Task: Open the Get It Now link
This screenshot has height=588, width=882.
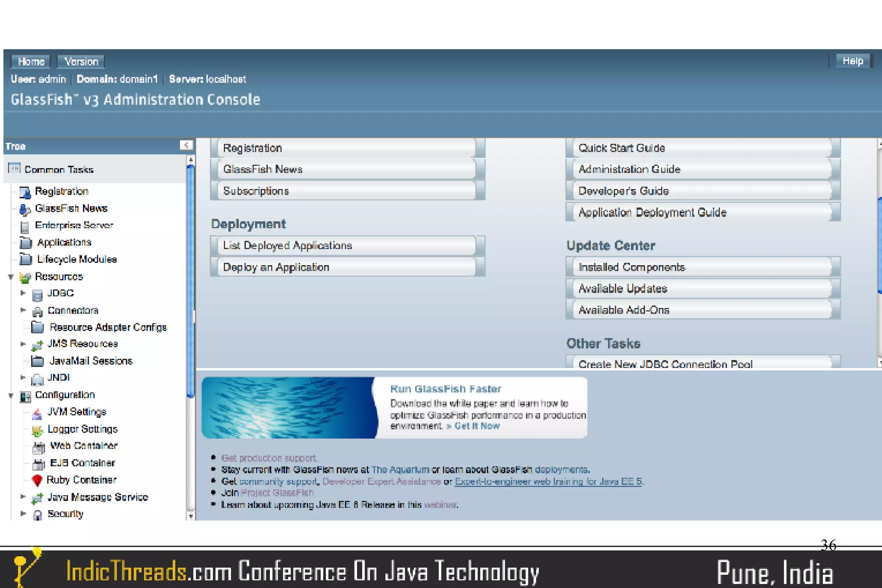Action: pyautogui.click(x=476, y=426)
